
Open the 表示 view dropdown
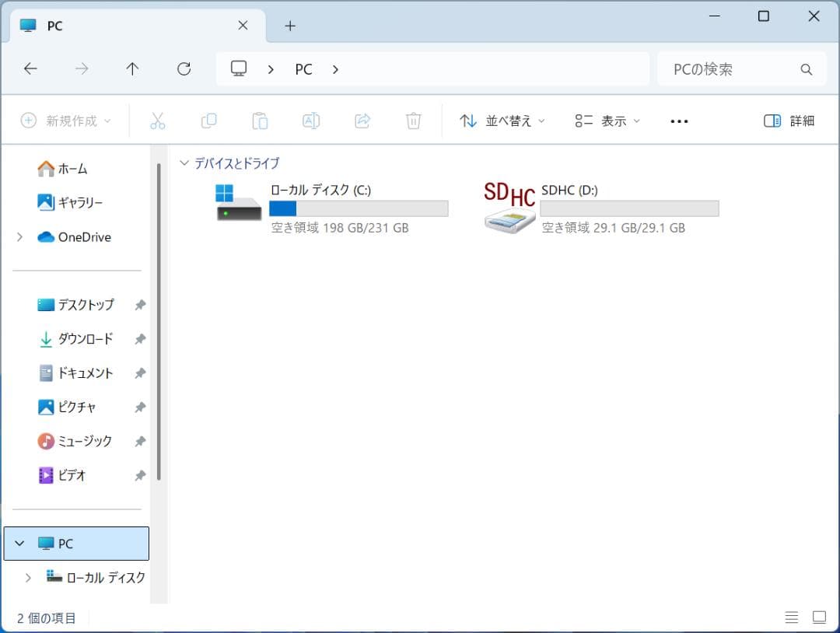click(x=607, y=121)
